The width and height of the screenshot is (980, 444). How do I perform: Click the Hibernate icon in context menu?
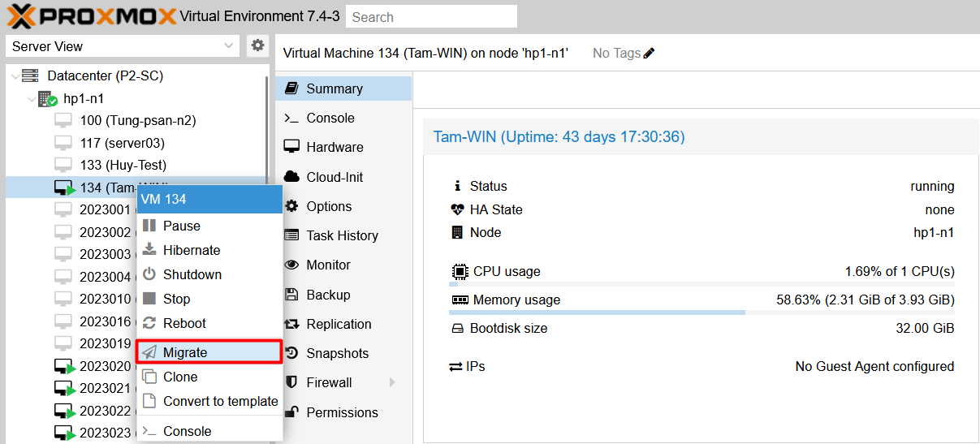pyautogui.click(x=149, y=250)
